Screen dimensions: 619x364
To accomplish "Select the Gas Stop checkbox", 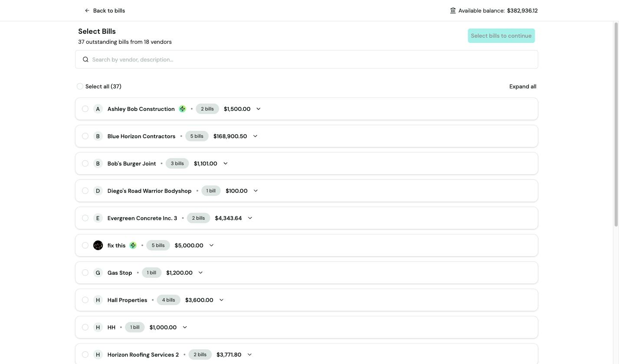I will pyautogui.click(x=85, y=273).
